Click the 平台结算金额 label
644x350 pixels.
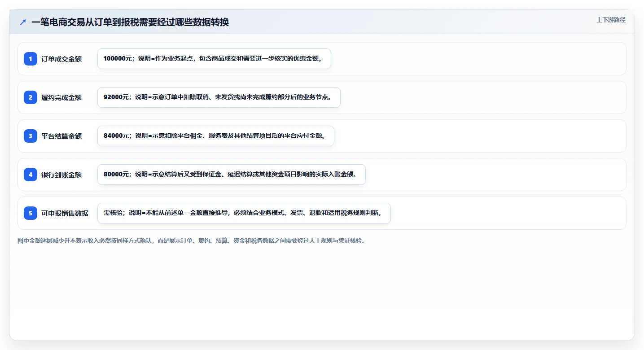pyautogui.click(x=61, y=136)
